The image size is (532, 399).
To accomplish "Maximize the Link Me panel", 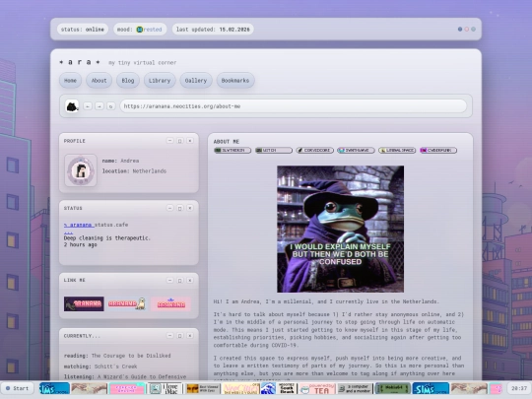I will pyautogui.click(x=180, y=280).
